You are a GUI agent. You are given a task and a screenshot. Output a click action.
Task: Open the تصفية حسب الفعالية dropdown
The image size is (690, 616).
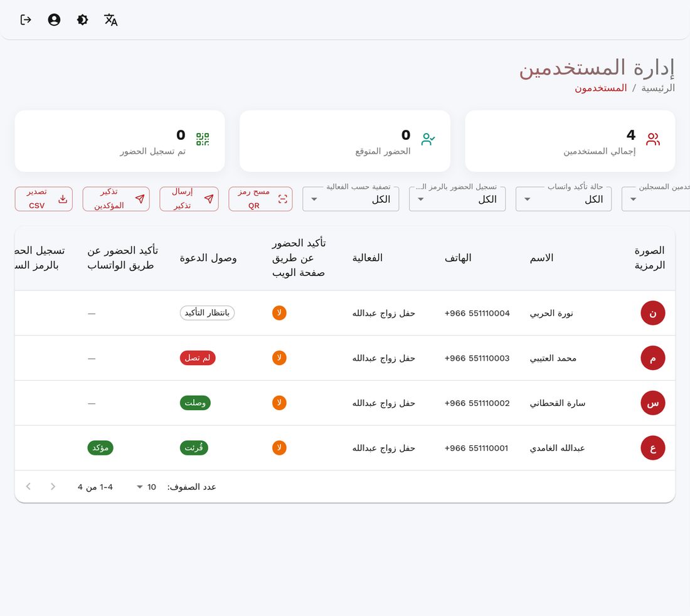(351, 199)
